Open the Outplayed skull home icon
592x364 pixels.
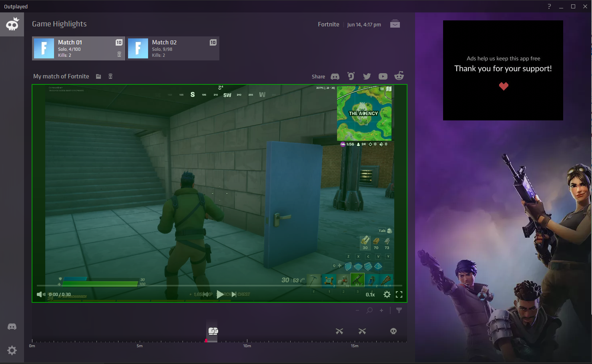12,24
